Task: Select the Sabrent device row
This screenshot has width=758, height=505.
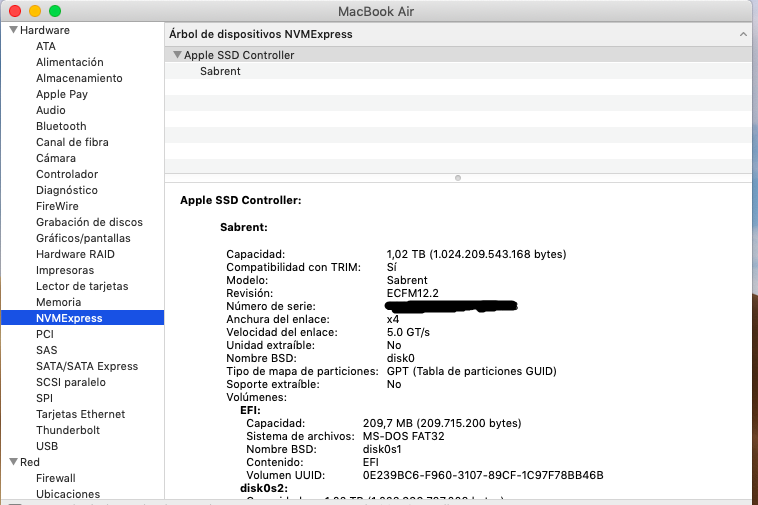Action: point(458,71)
